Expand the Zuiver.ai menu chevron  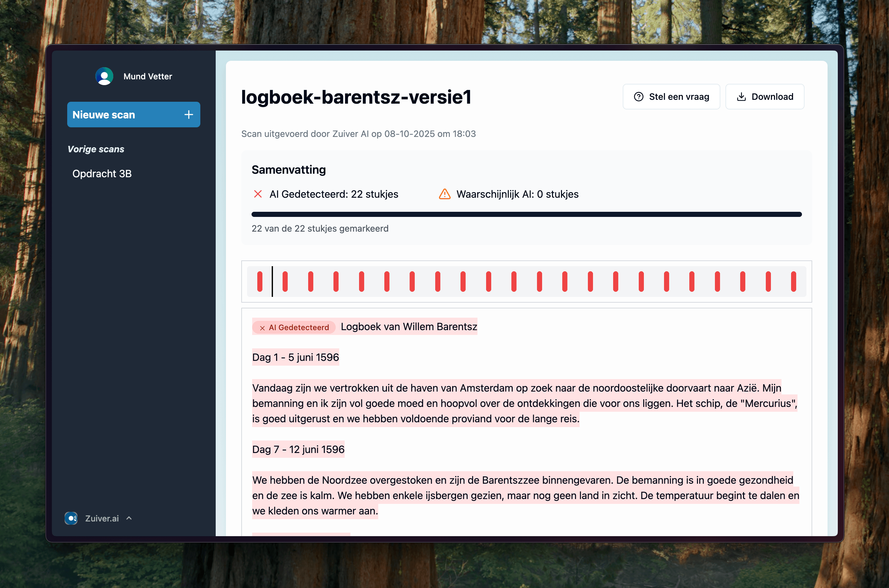[129, 518]
